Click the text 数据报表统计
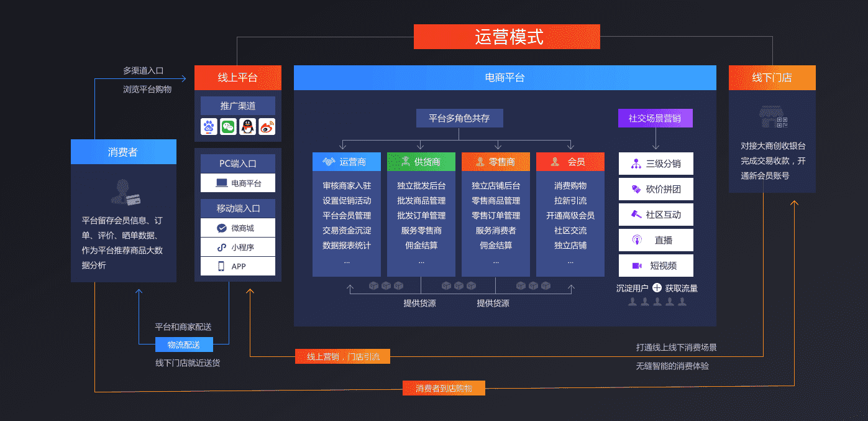This screenshot has width=868, height=421. 347,246
